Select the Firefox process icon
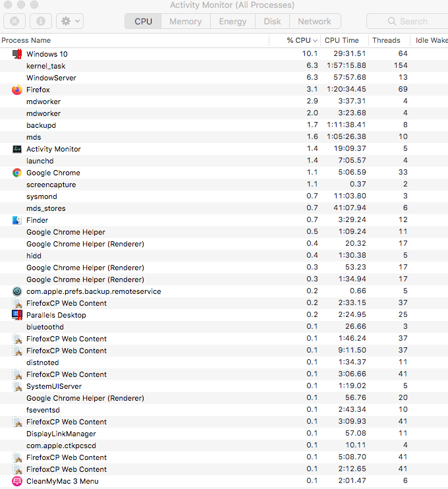The width and height of the screenshot is (448, 489). point(17,90)
